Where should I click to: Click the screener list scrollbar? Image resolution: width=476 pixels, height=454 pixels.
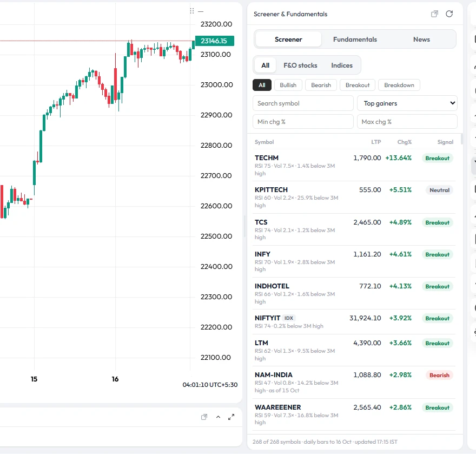[462, 139]
